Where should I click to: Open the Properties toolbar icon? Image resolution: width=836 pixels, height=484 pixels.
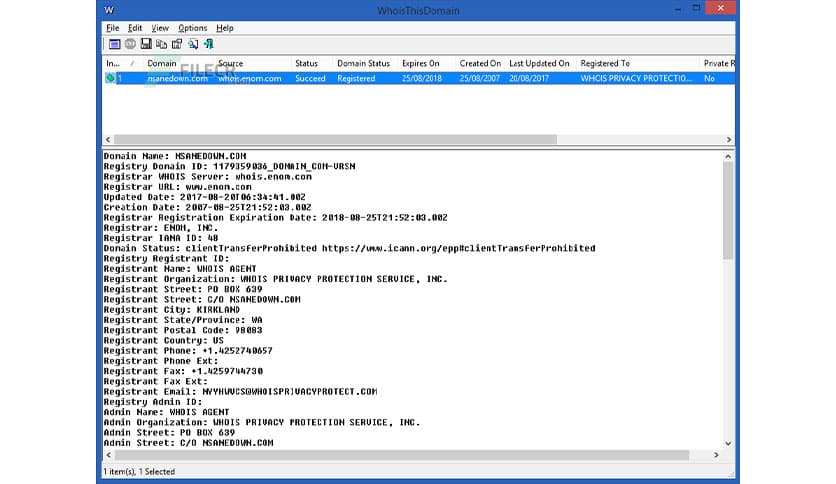[177, 44]
